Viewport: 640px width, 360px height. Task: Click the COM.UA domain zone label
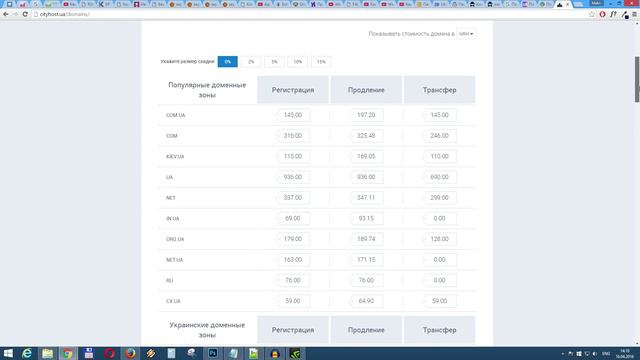176,115
